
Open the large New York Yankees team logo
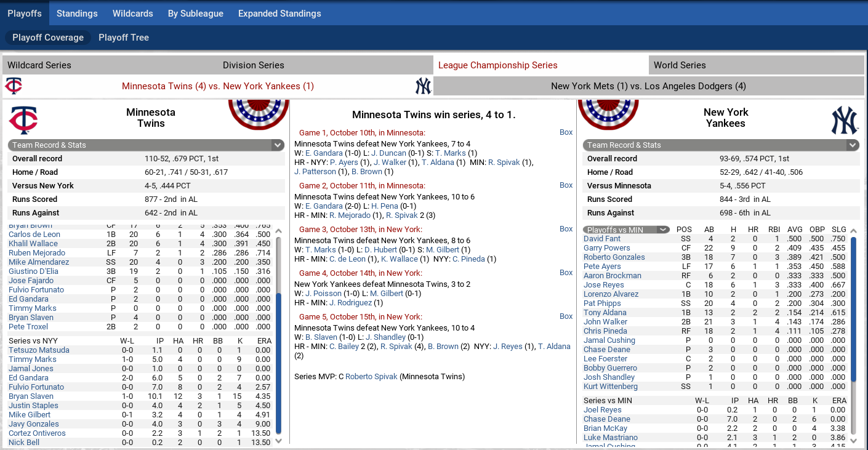point(845,120)
